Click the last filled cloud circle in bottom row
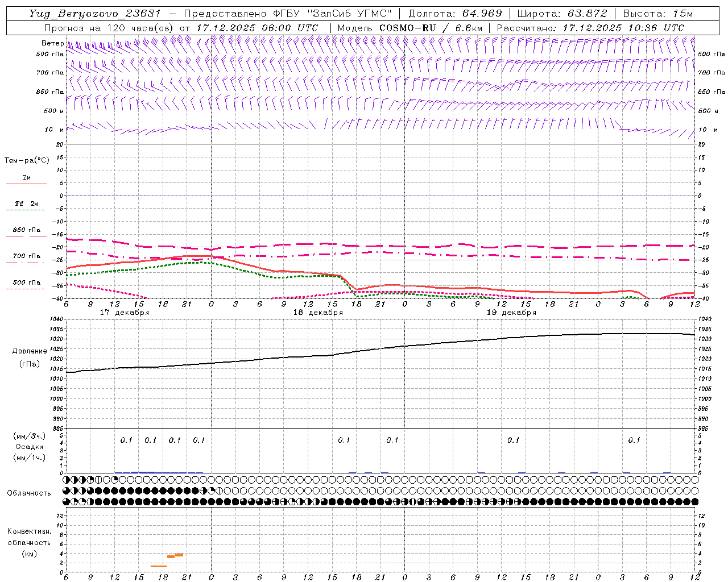The image size is (728, 582). coord(694,502)
